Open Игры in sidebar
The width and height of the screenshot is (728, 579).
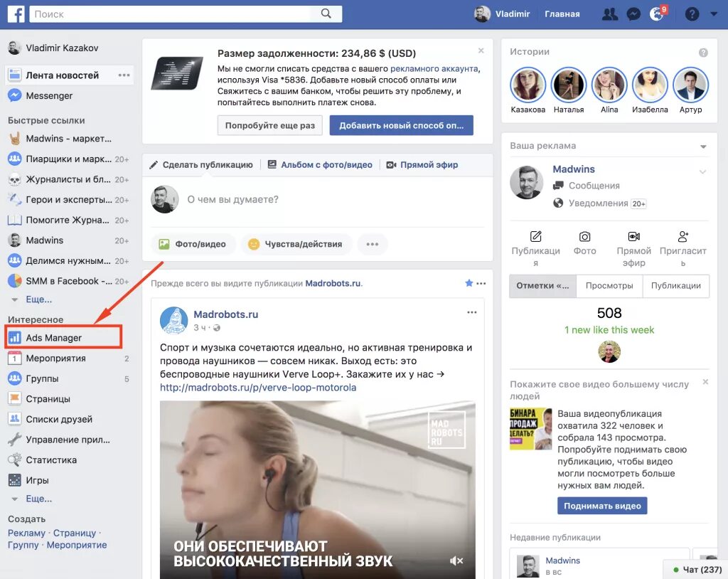point(28,481)
